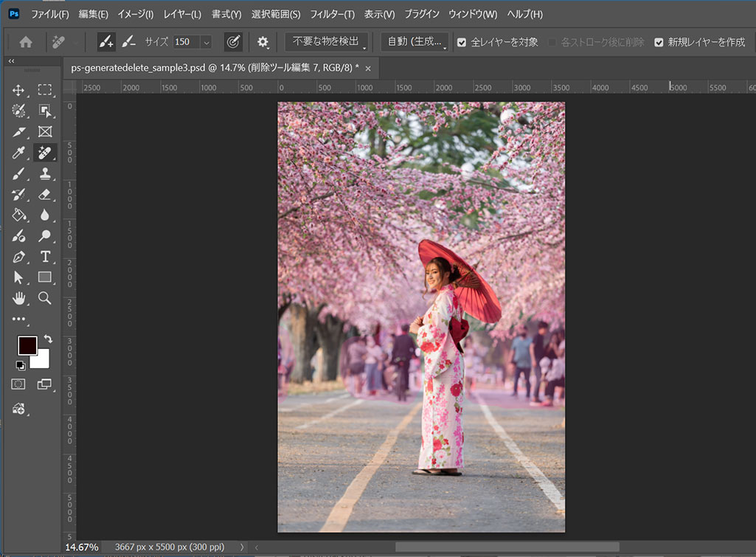Open the ウィンドウ(W) menu
The width and height of the screenshot is (756, 557).
point(473,15)
